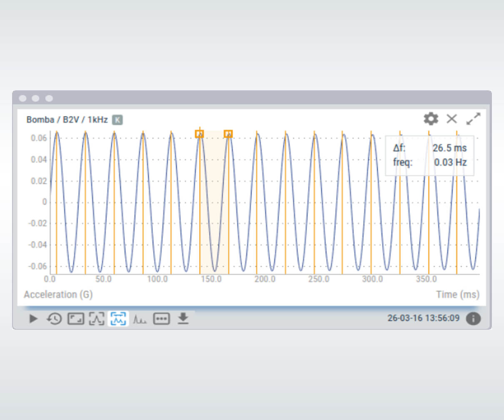Open the measurement history clock icon
This screenshot has height=420, width=504.
click(x=54, y=319)
